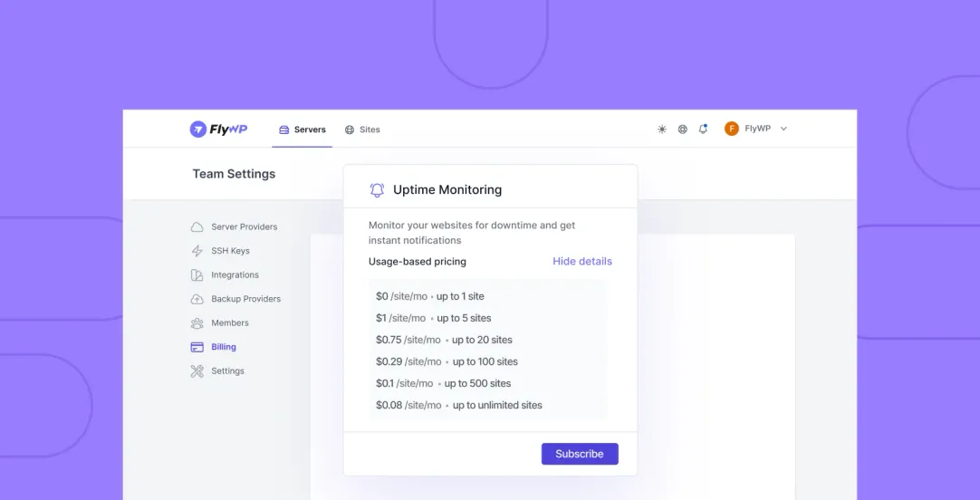Click the Uptime Monitoring bell icon
The width and height of the screenshot is (980, 500).
pos(377,190)
